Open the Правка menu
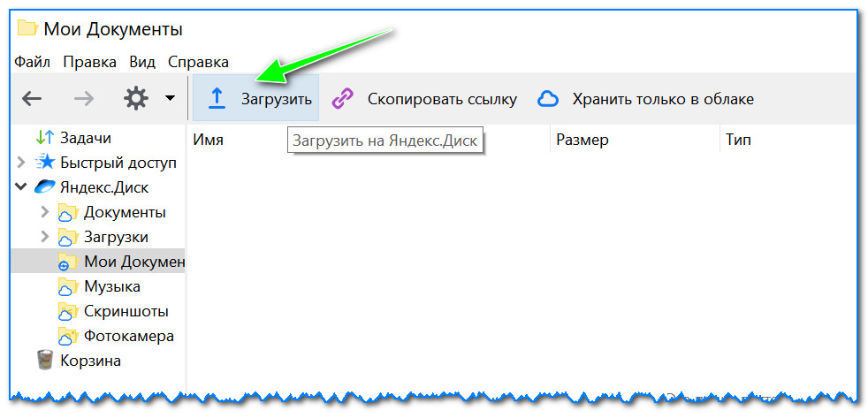This screenshot has width=868, height=418. click(89, 62)
